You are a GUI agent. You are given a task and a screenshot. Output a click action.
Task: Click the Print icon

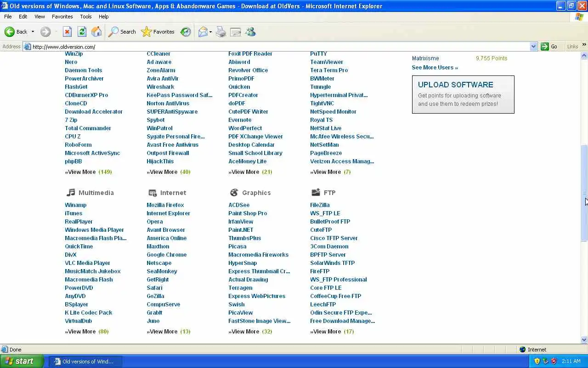coord(221,32)
